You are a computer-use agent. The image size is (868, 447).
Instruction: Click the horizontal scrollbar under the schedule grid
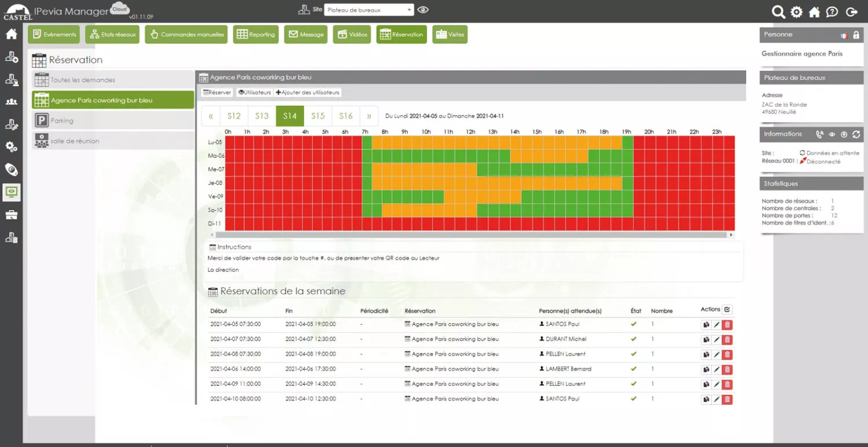coord(469,235)
